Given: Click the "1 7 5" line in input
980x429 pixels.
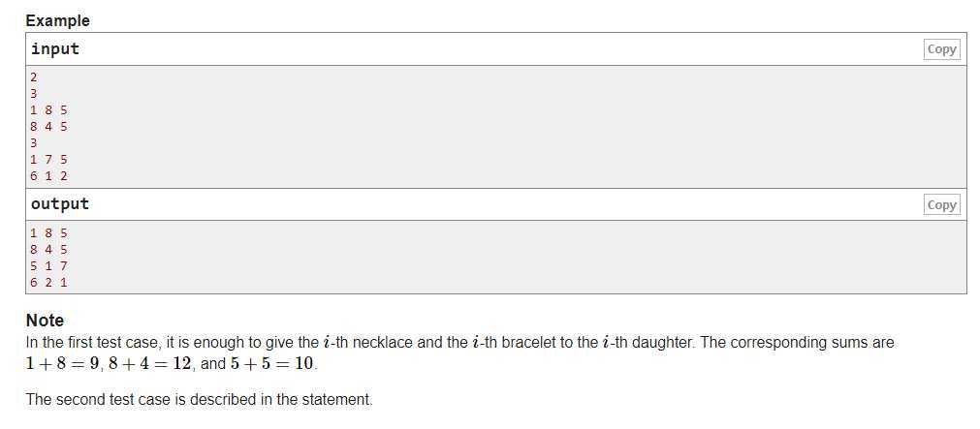Looking at the screenshot, I should tap(48, 160).
